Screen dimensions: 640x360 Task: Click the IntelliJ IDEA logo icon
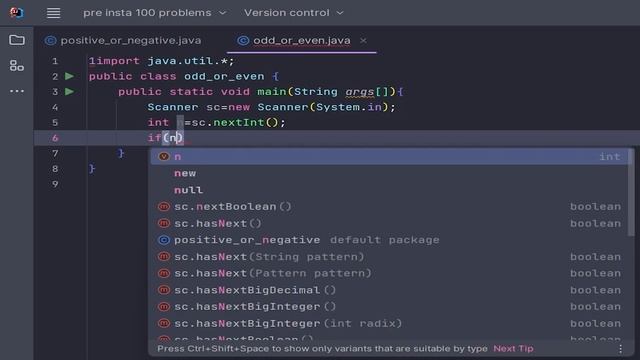(x=17, y=13)
